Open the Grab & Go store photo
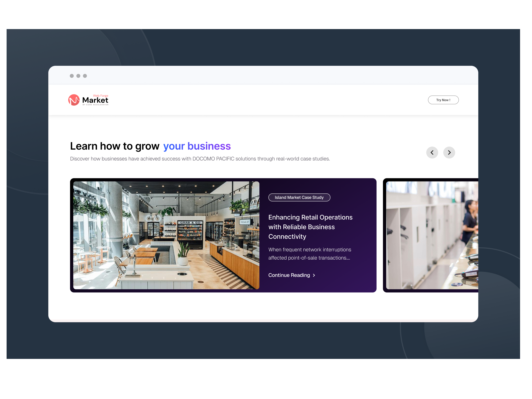The width and height of the screenshot is (532, 399). [166, 235]
